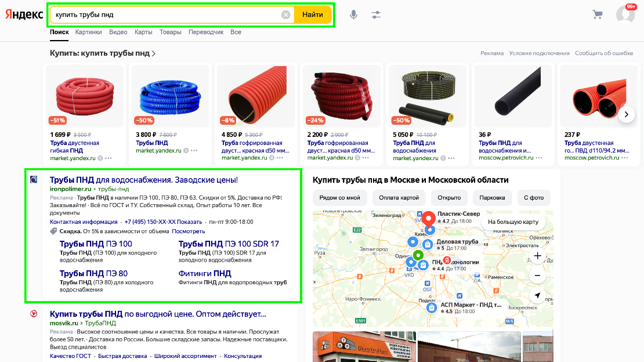Open the 'Купить: купить трубы пнд' heading chevron
The image size is (644, 362).
(154, 53)
